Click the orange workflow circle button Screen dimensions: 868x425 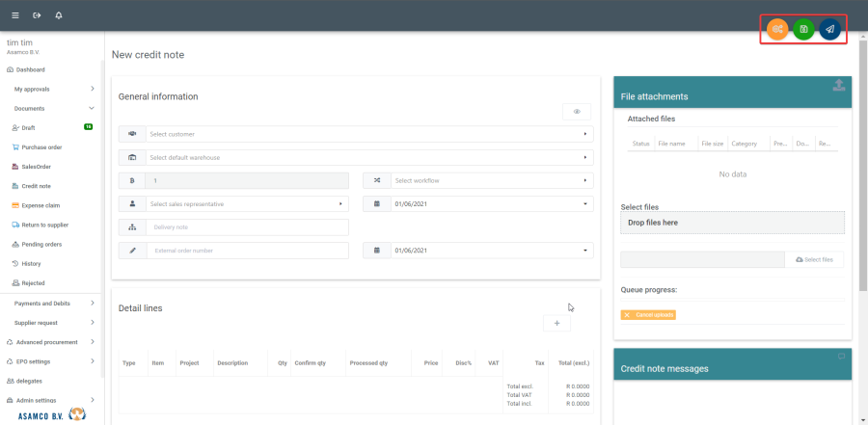(777, 30)
